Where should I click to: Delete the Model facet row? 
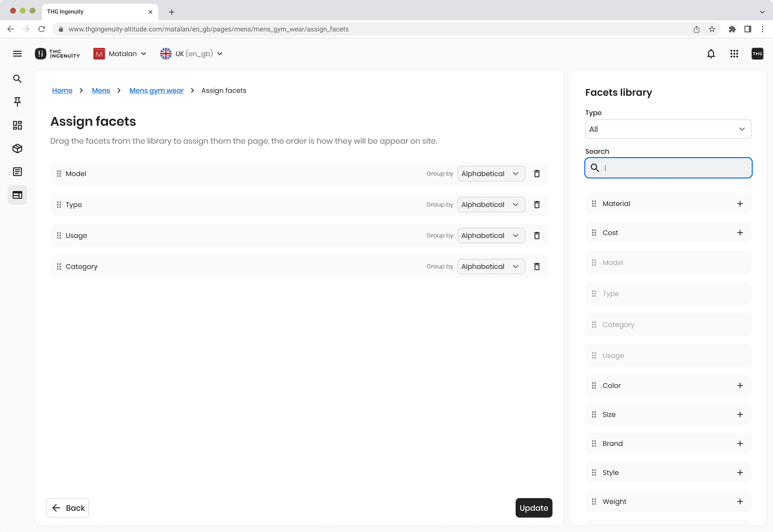point(537,174)
